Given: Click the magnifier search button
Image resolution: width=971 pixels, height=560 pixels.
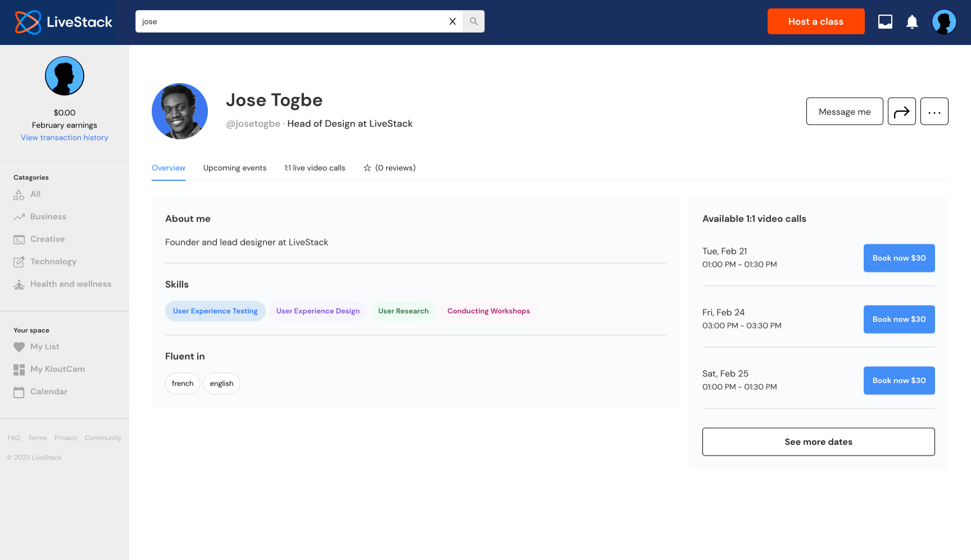Looking at the screenshot, I should (x=474, y=21).
